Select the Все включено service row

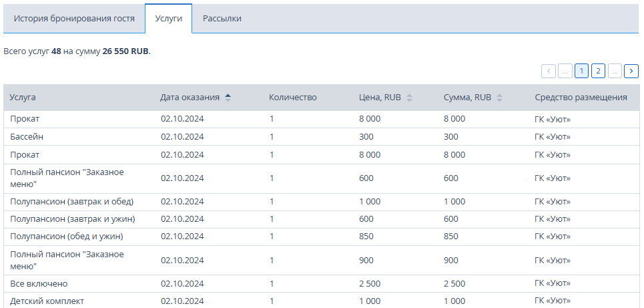322,284
